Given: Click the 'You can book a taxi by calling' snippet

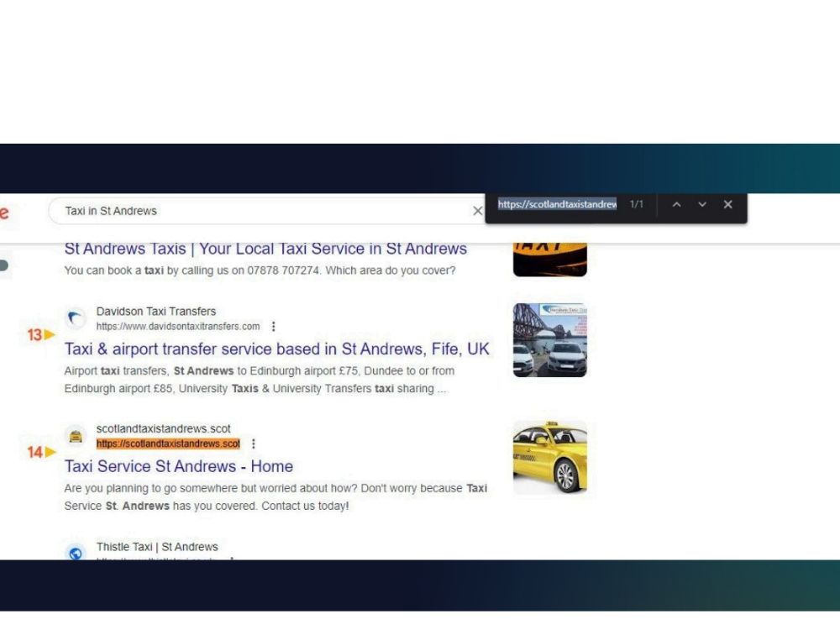Looking at the screenshot, I should pos(260,270).
